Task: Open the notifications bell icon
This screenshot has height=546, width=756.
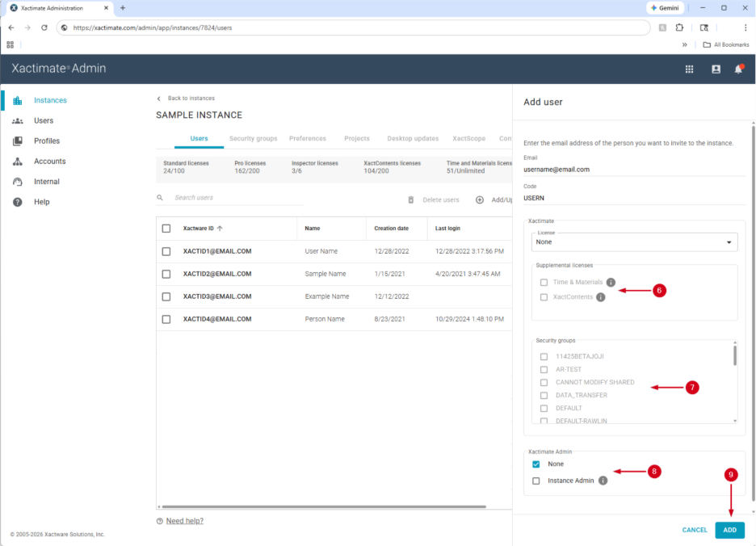Action: 738,69
